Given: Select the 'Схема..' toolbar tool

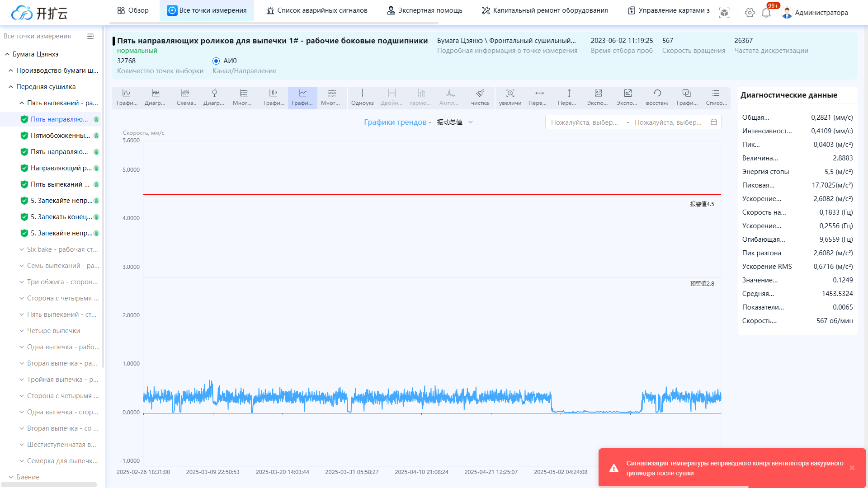Looking at the screenshot, I should pyautogui.click(x=185, y=98).
